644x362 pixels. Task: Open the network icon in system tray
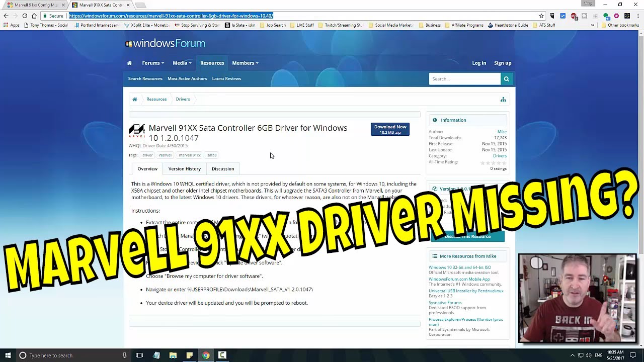click(x=581, y=355)
